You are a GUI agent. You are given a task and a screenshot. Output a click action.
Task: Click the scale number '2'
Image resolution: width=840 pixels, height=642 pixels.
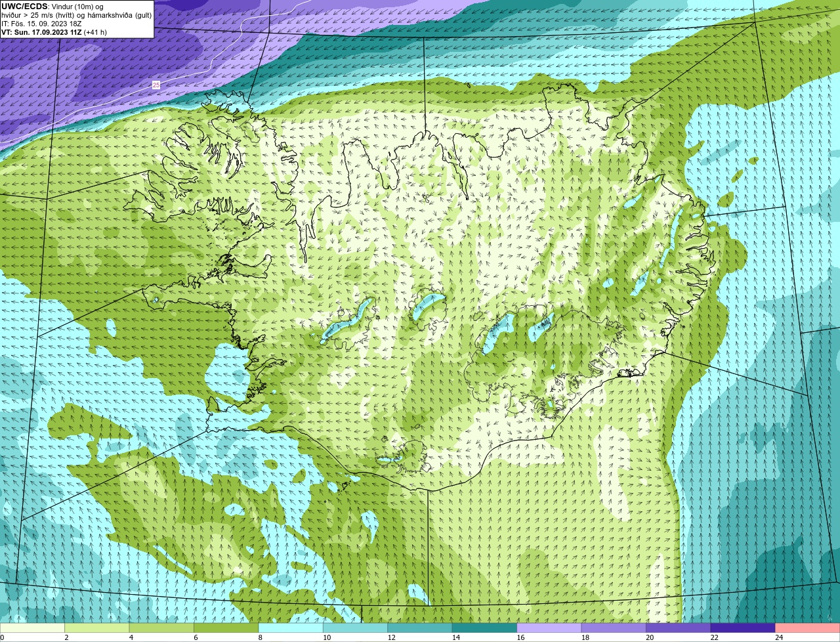click(x=66, y=637)
